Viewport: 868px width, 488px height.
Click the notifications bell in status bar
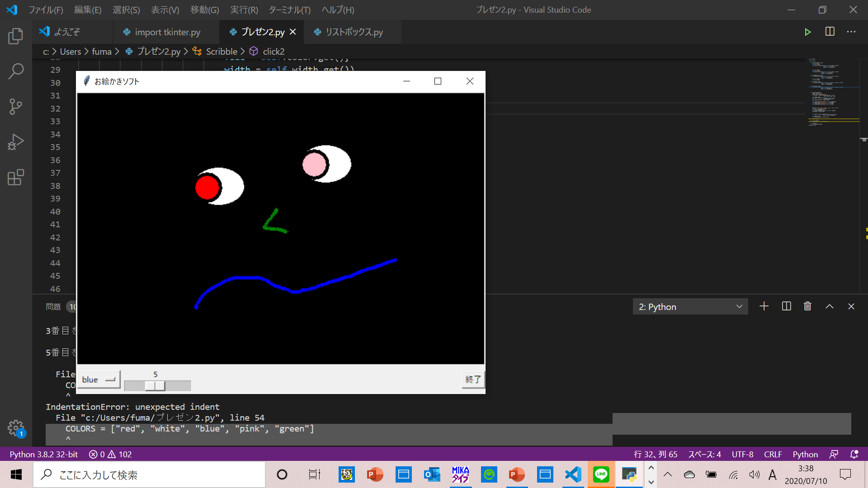pos(854,454)
